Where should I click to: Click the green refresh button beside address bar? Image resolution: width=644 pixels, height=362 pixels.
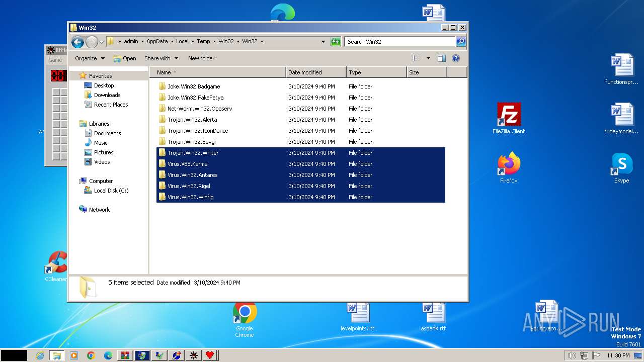tap(336, 42)
